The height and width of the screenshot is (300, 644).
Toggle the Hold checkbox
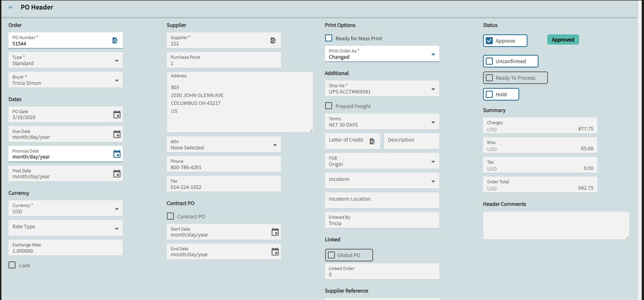click(490, 94)
